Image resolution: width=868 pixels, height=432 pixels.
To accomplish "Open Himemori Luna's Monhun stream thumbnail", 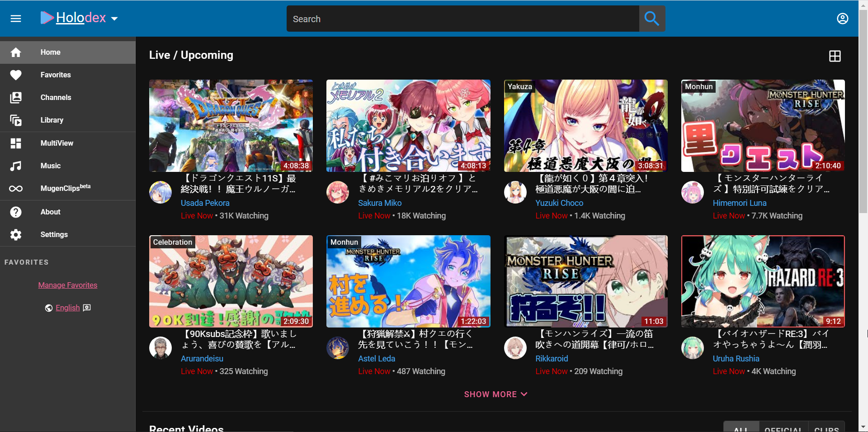I will 763,126.
